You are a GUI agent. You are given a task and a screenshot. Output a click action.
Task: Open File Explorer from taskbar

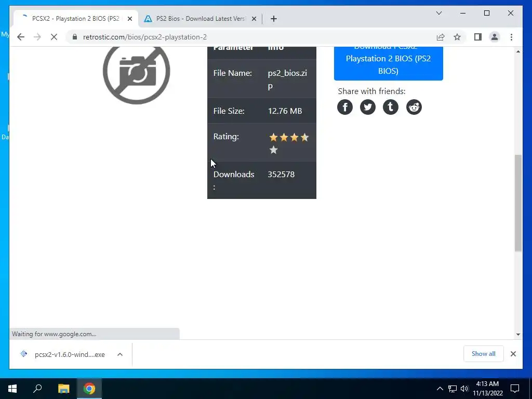click(63, 389)
